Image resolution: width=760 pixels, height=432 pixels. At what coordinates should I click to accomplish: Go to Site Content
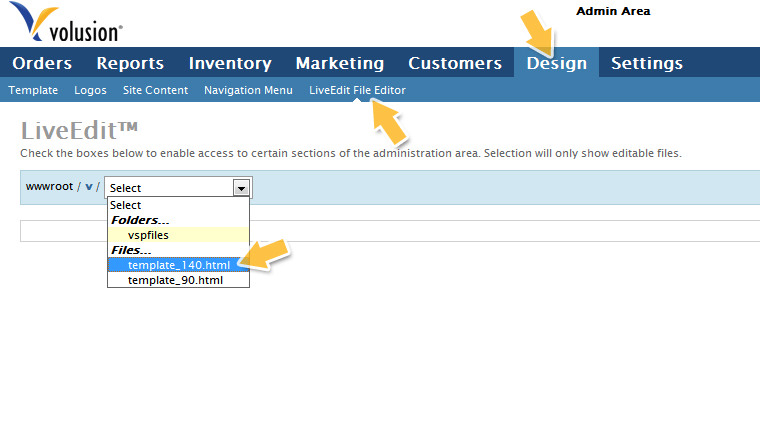pyautogui.click(x=155, y=90)
